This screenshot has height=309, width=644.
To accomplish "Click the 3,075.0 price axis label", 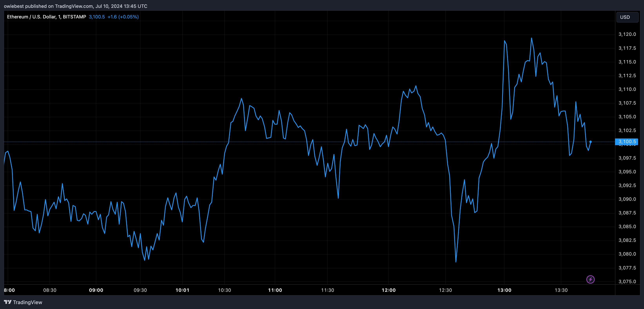I will 627,282.
